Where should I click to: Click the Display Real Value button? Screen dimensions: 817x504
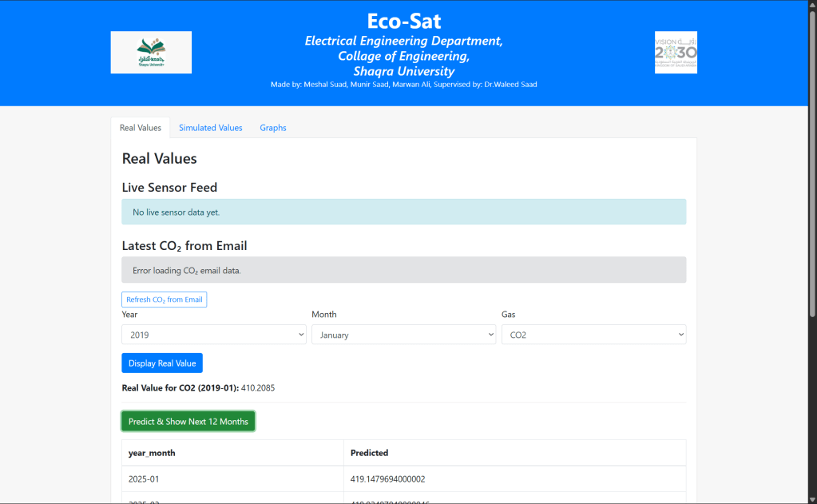point(162,363)
